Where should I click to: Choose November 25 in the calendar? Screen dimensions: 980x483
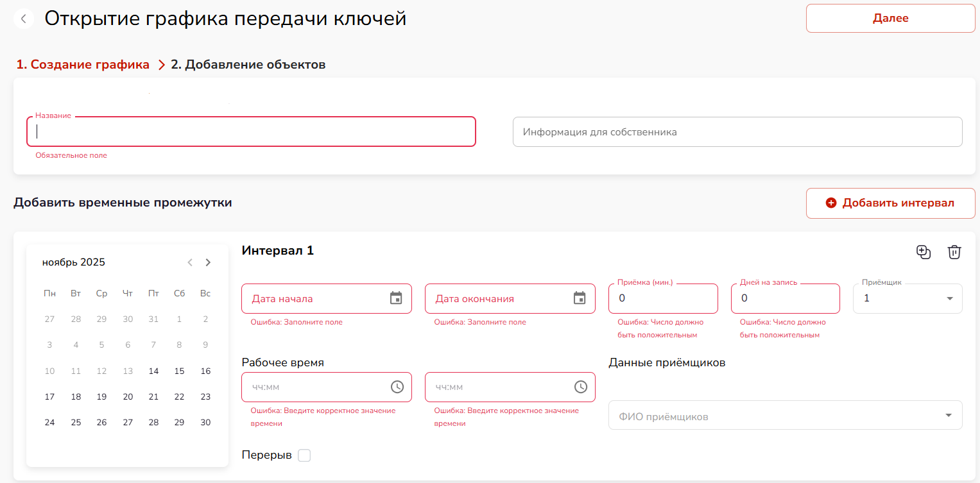[x=76, y=422]
